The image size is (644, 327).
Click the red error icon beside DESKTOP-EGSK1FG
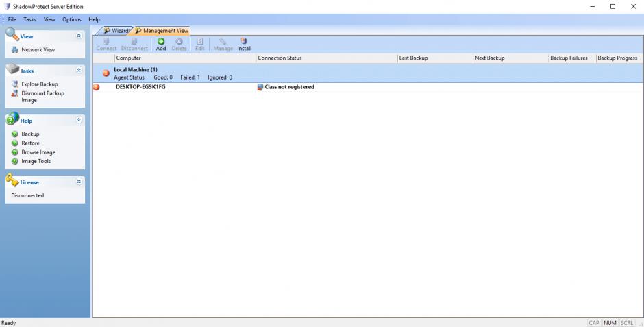coord(97,87)
